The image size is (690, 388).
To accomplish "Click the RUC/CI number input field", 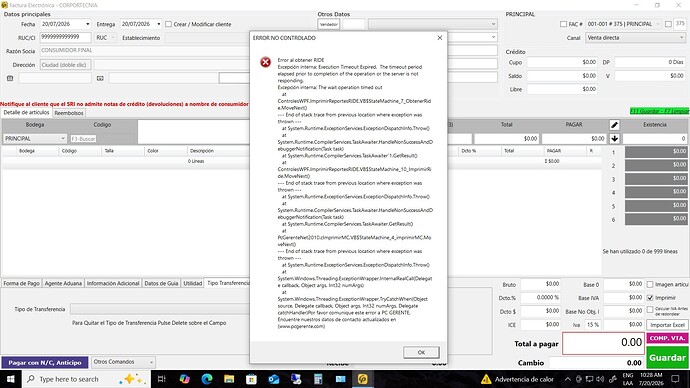I will [x=65, y=37].
